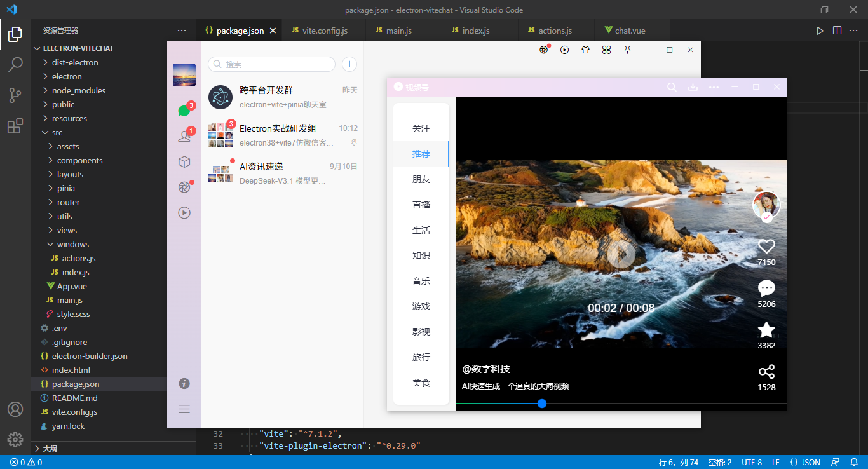Select the Contacts icon showing badge 1
This screenshot has width=868, height=469.
(184, 135)
